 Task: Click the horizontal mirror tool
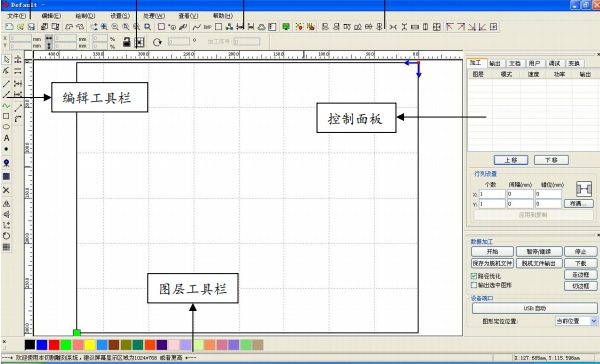point(6,203)
